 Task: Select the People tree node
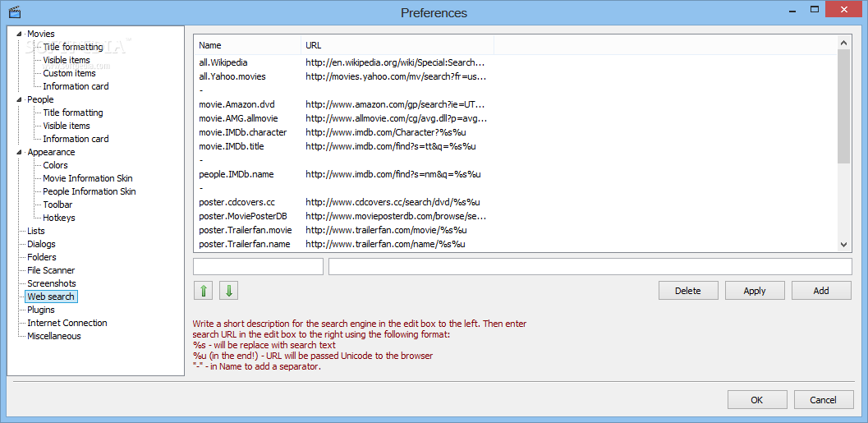pyautogui.click(x=40, y=99)
